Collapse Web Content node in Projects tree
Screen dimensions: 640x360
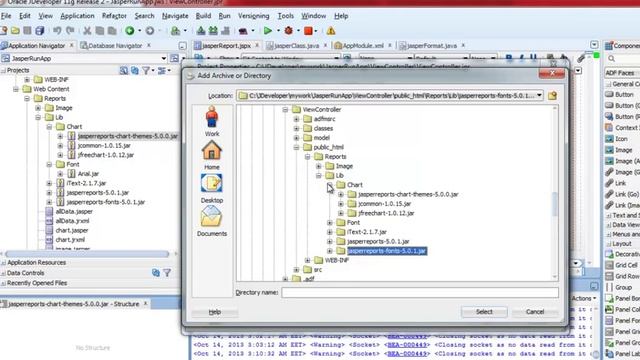point(16,89)
